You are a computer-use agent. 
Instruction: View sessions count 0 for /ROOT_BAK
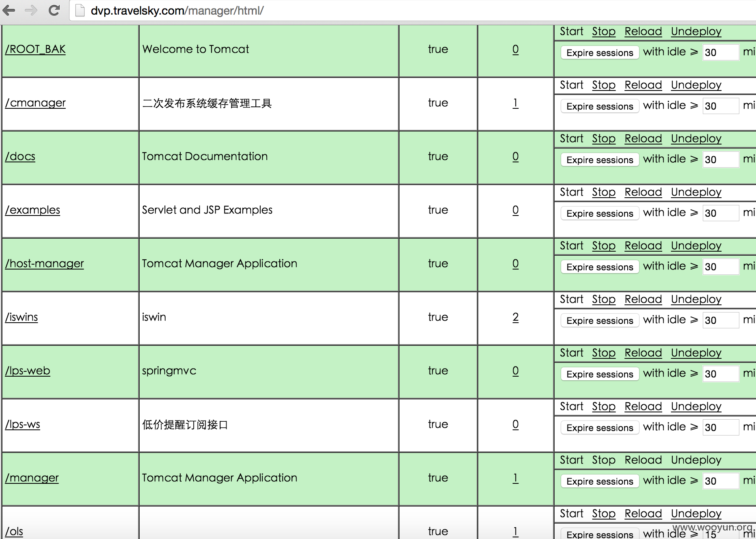[516, 49]
